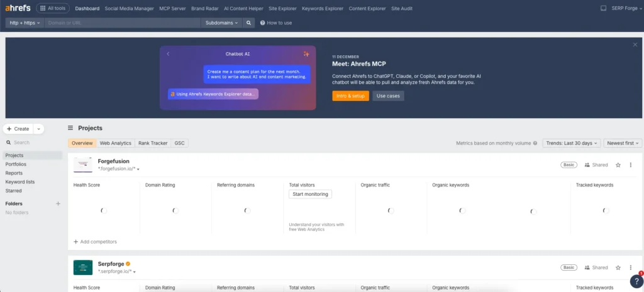Image resolution: width=644 pixels, height=292 pixels.
Task: Click the Ahrefs logo
Action: (18, 8)
